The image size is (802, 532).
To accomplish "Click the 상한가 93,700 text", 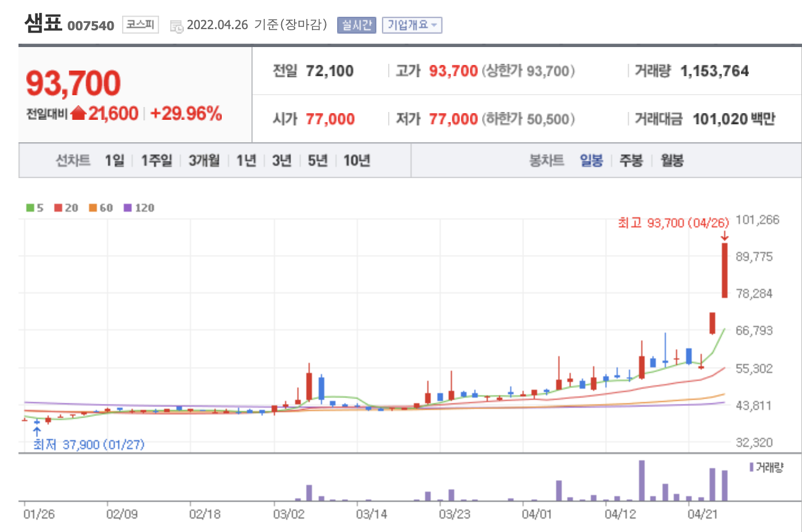I will (528, 71).
